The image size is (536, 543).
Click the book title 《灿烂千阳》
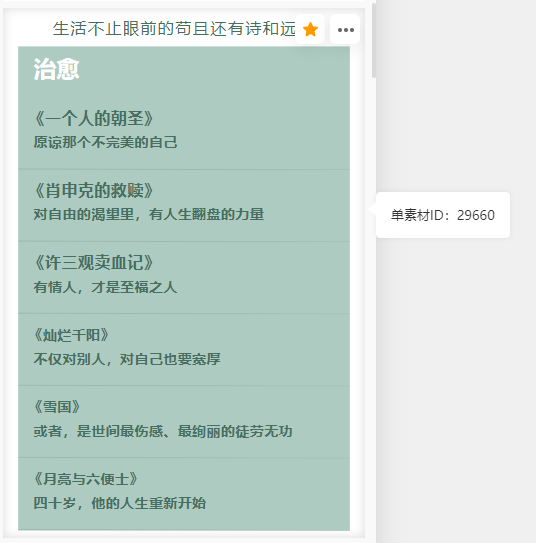click(71, 335)
